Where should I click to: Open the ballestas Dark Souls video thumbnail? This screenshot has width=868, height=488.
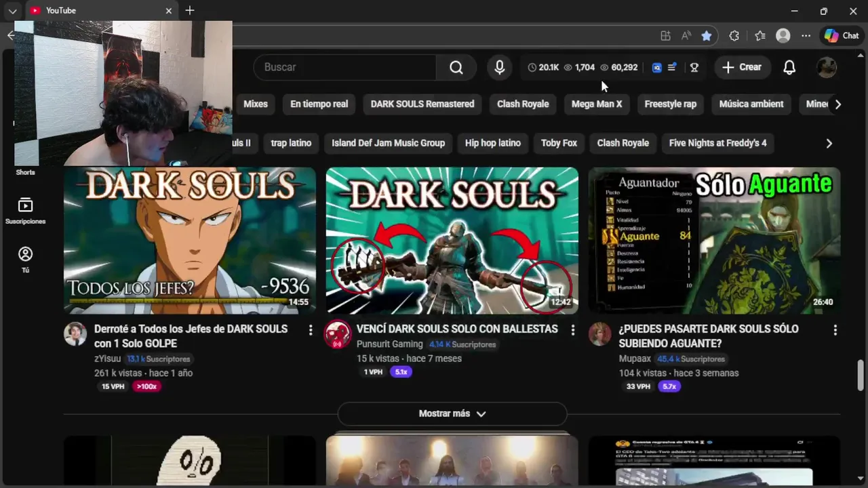pos(452,240)
